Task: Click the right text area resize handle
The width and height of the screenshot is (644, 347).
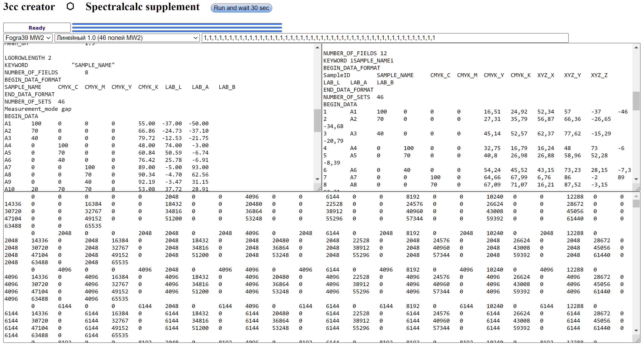Action: pyautogui.click(x=638, y=189)
